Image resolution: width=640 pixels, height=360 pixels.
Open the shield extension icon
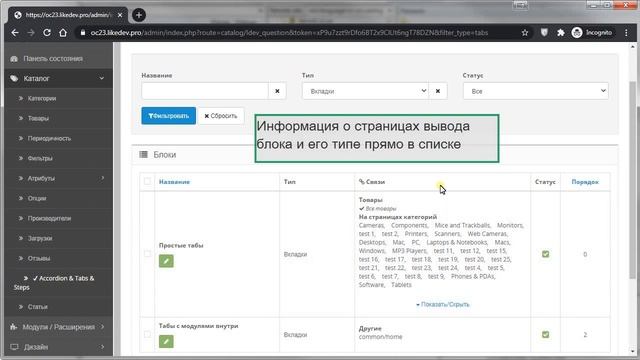(x=544, y=33)
